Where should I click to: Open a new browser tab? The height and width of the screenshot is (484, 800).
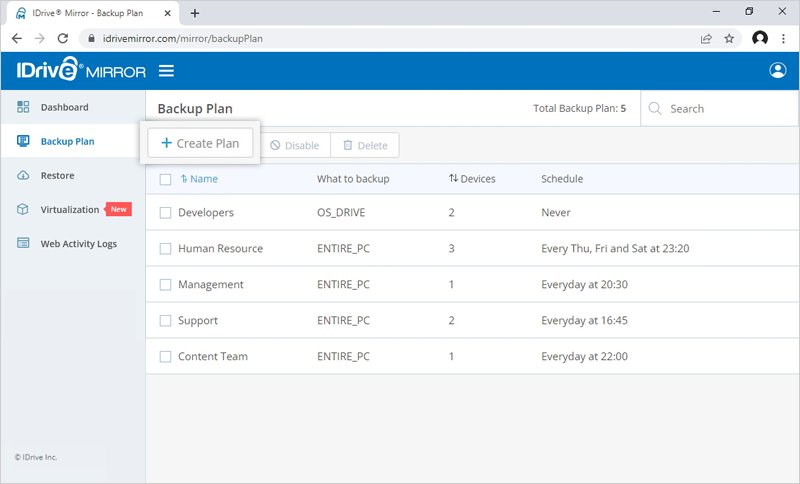(x=195, y=13)
